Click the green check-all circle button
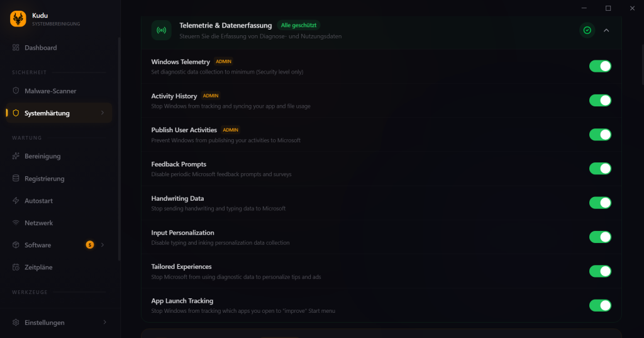Image resolution: width=644 pixels, height=338 pixels. coord(587,30)
